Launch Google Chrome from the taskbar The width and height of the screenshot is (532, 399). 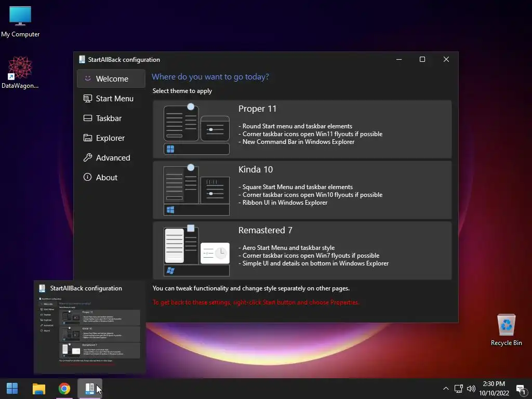pos(64,389)
